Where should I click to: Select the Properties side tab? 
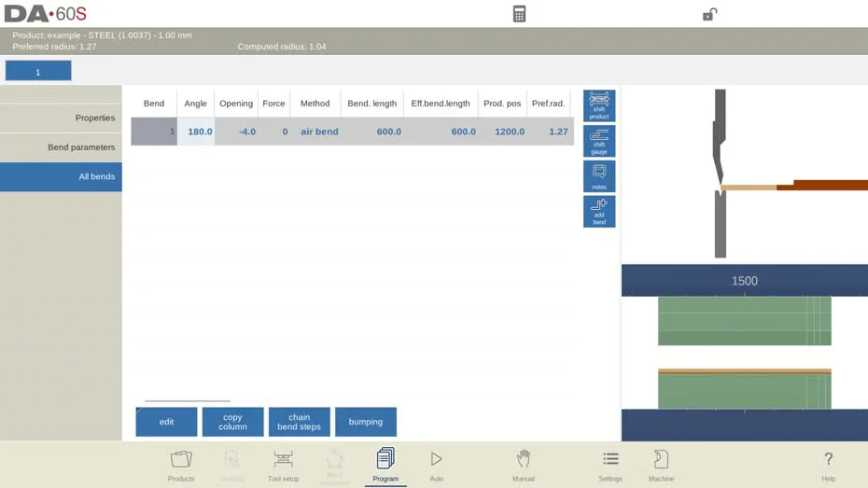tap(61, 118)
